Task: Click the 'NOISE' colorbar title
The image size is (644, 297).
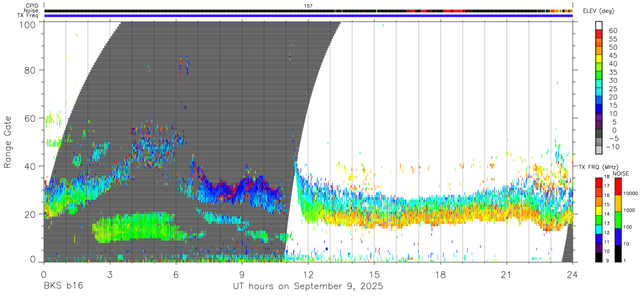Action: [x=621, y=173]
